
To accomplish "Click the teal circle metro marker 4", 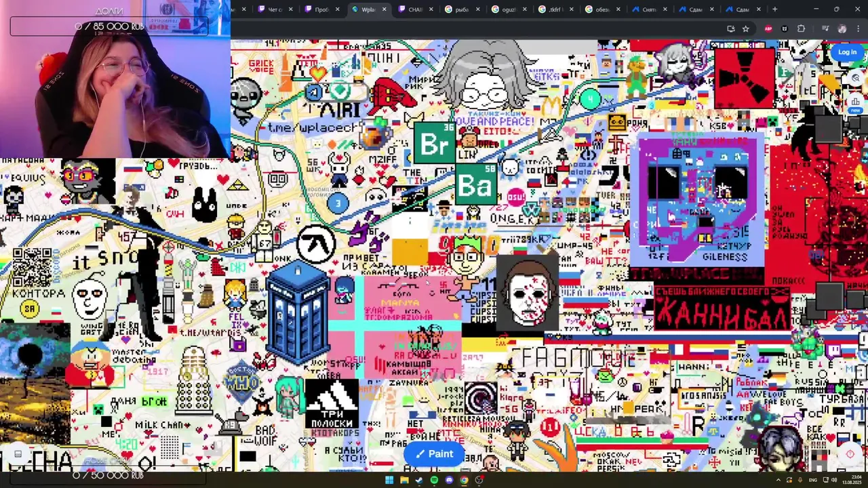I will (590, 100).
